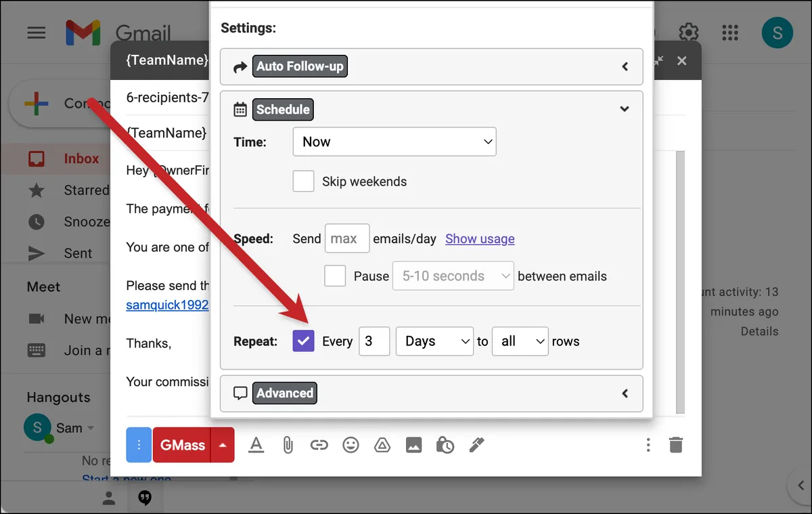Open the Snoozed folder label
The image size is (812, 514).
click(x=86, y=222)
